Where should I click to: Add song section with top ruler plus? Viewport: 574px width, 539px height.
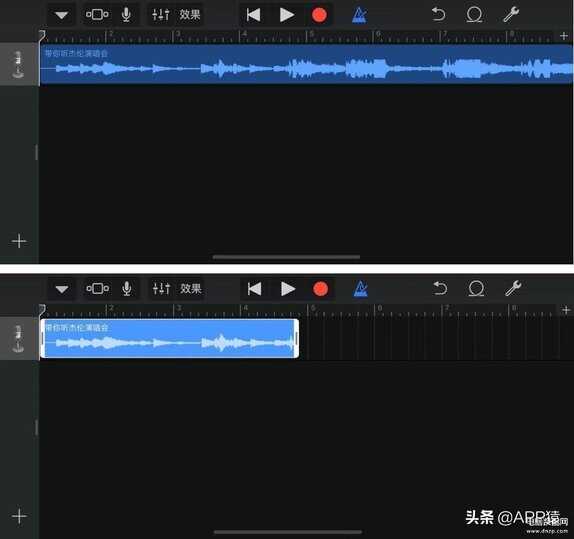[564, 36]
